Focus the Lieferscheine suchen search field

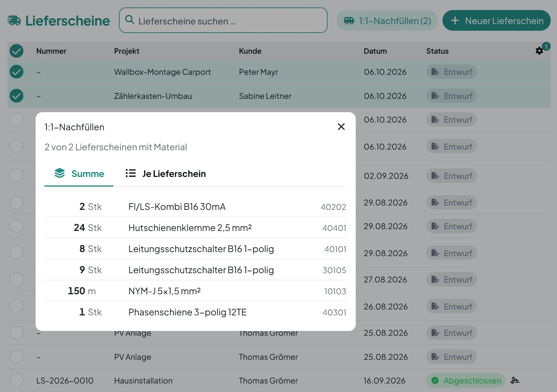coord(223,20)
